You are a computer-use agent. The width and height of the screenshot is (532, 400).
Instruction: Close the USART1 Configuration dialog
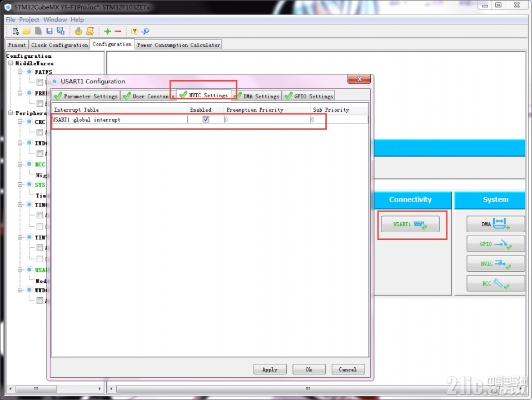tap(359, 79)
